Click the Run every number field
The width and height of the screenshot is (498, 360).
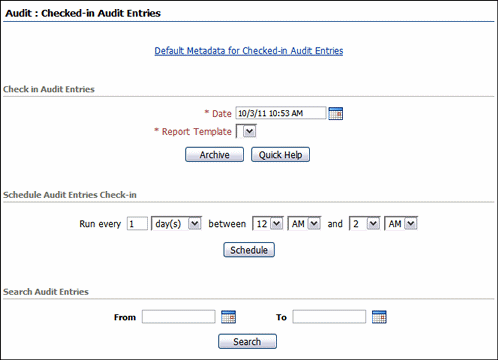click(x=137, y=223)
